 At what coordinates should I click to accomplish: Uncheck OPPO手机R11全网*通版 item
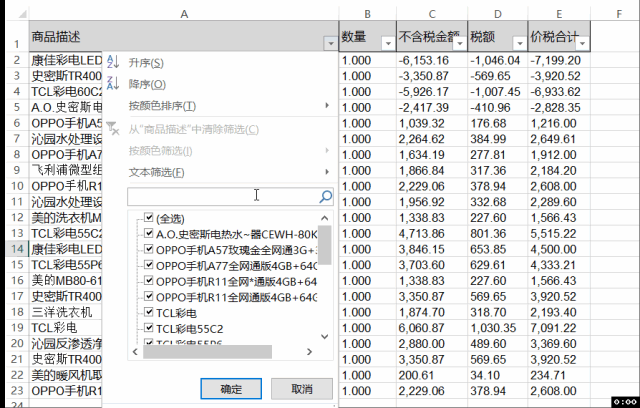tap(149, 281)
